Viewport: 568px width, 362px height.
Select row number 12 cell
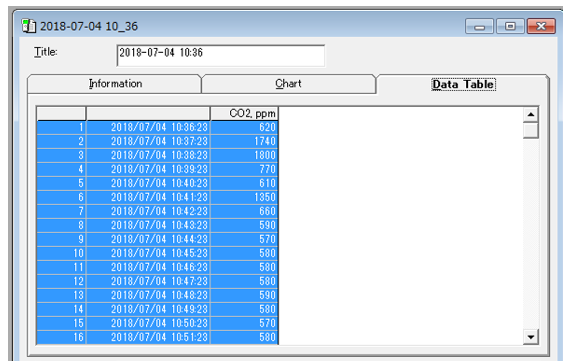pyautogui.click(x=61, y=282)
